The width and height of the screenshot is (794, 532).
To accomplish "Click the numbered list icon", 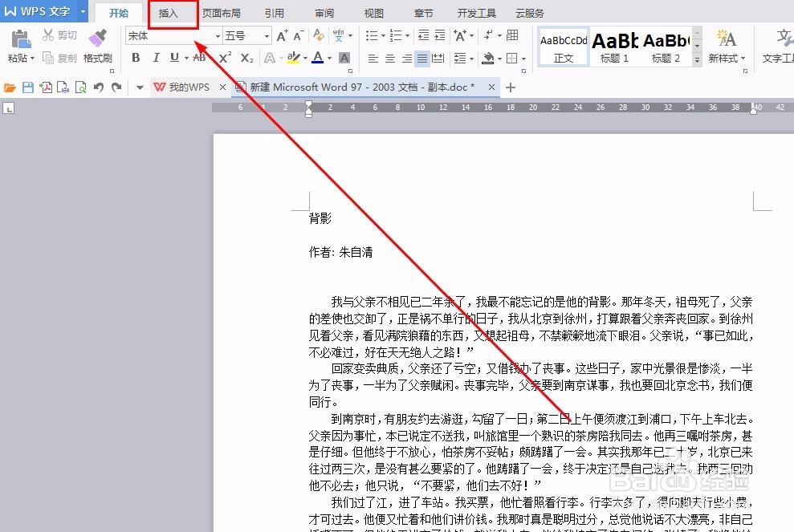I will coord(396,35).
